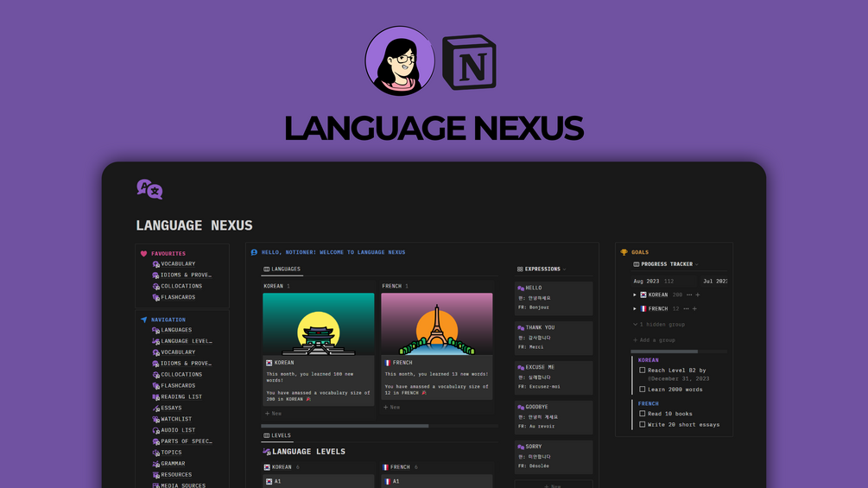
Task: Click the Language Nexus page icon
Action: (149, 189)
